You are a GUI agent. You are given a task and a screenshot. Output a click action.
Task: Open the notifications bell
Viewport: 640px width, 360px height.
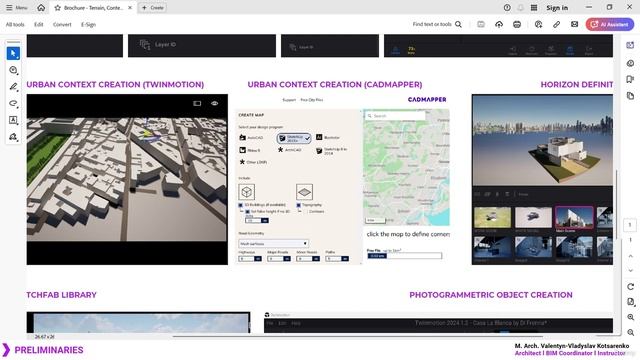pos(520,8)
